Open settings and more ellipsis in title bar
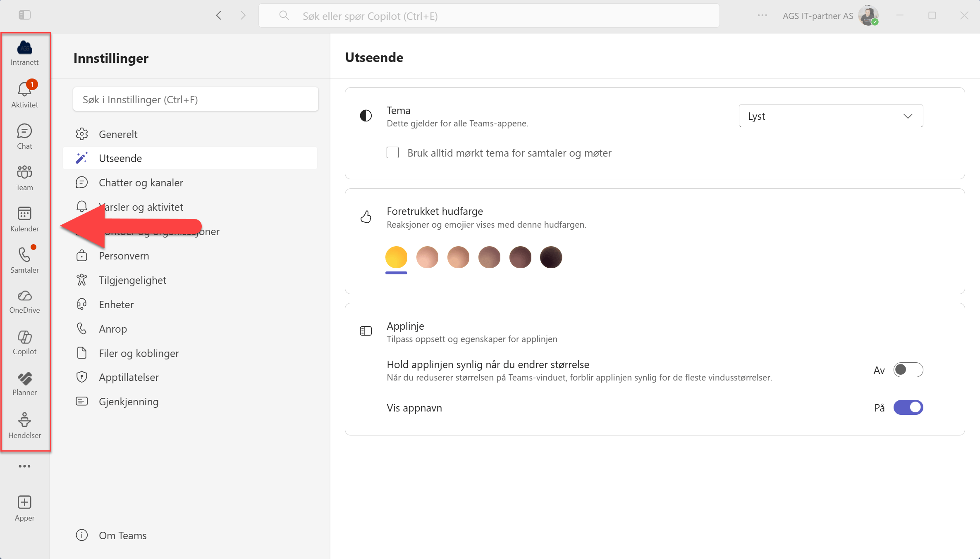The image size is (980, 559). (x=762, y=15)
